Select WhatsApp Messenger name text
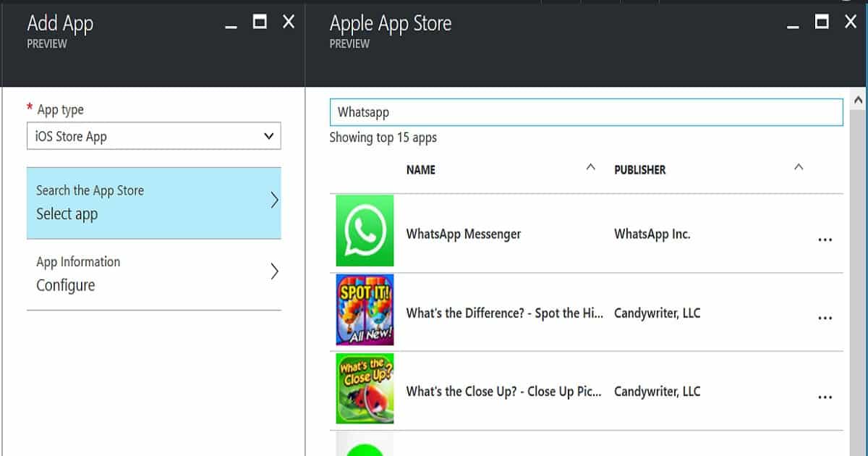 [x=464, y=234]
